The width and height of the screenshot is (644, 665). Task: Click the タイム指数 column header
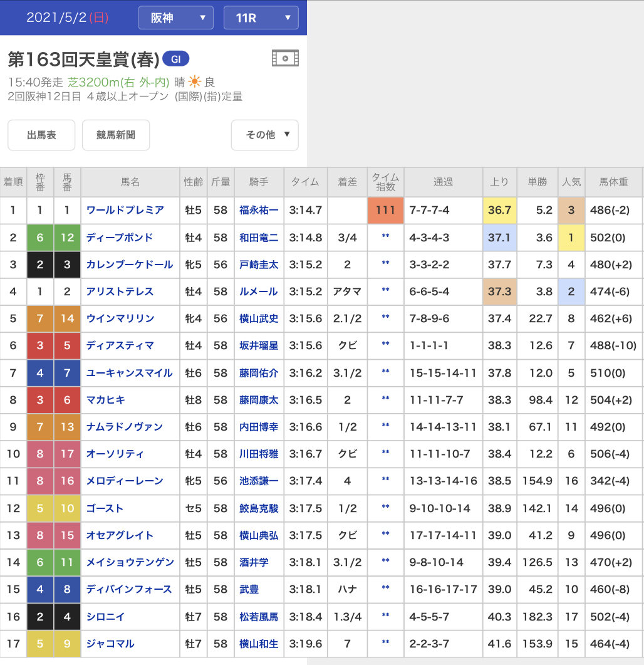coord(385,182)
